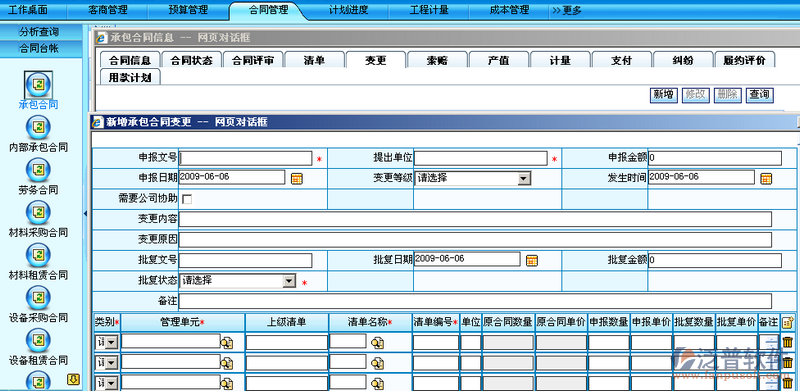Open the 承包合同 sidebar icon
The width and height of the screenshot is (800, 391).
tap(38, 84)
